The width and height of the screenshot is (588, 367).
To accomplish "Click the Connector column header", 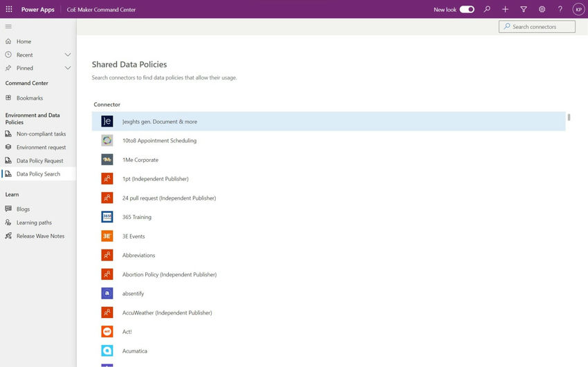I will coord(107,104).
